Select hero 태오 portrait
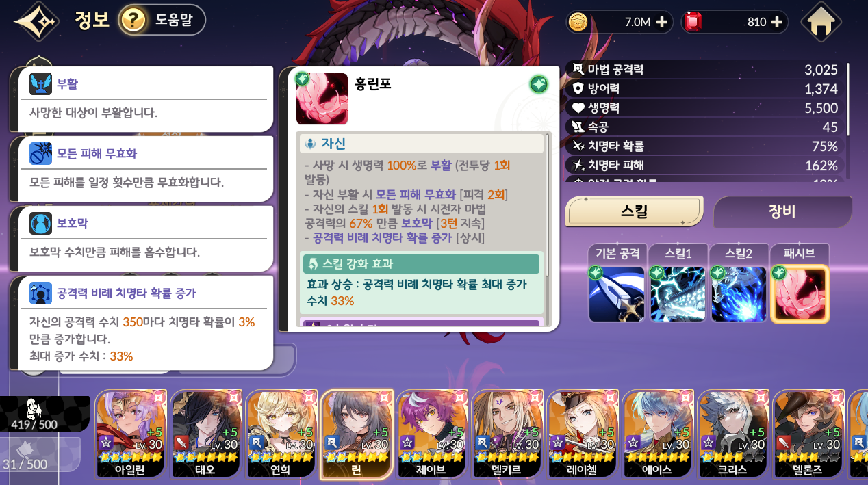The image size is (868, 485). coord(205,434)
